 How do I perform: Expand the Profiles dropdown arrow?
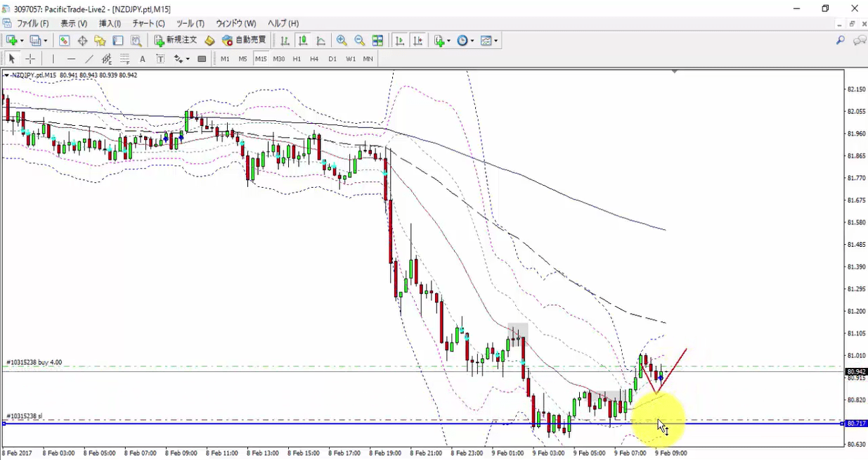tap(45, 41)
